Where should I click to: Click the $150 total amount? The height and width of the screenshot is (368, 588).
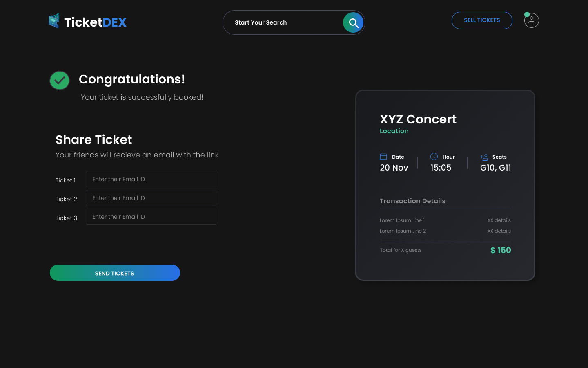(500, 250)
